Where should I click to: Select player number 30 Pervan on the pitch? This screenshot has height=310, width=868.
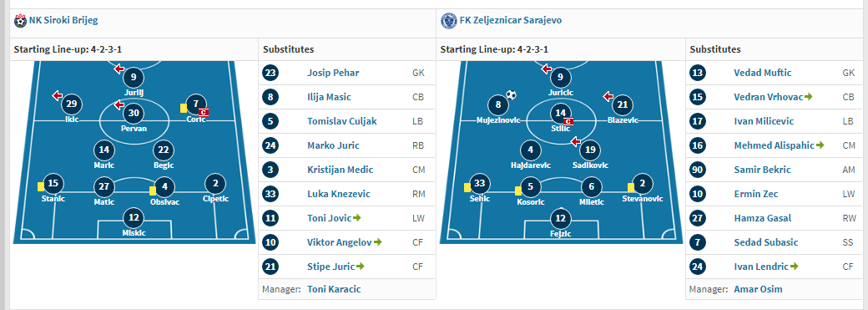coord(134,113)
